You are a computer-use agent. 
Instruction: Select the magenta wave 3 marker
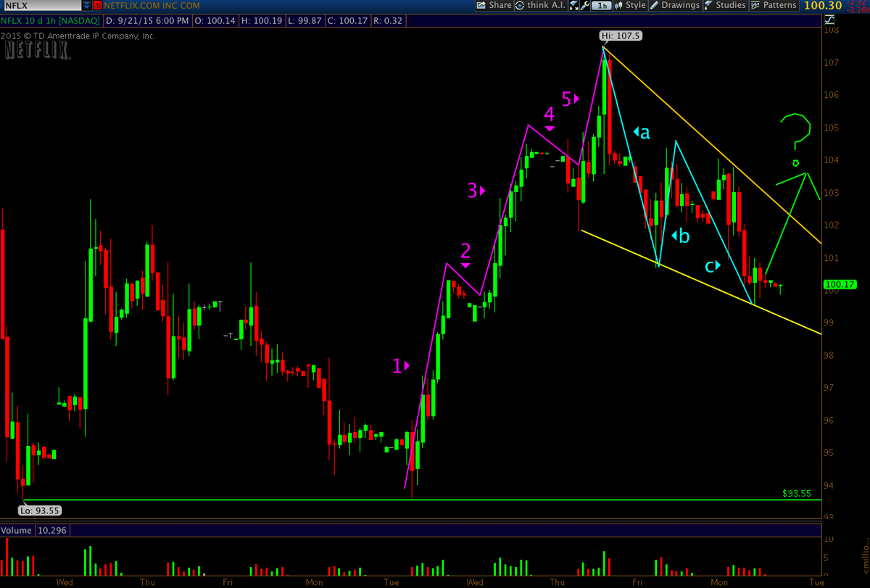(x=476, y=191)
